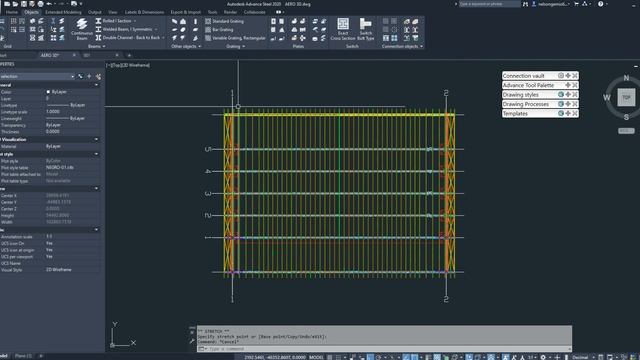Screen dimensions: 640x360
Task: Click Select Objects icon in Properties palette
Action: click(89, 76)
